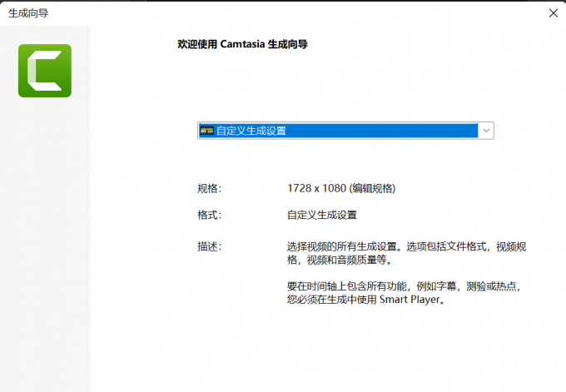This screenshot has width=566, height=392.
Task: Click the 描述: label
Action: point(210,246)
